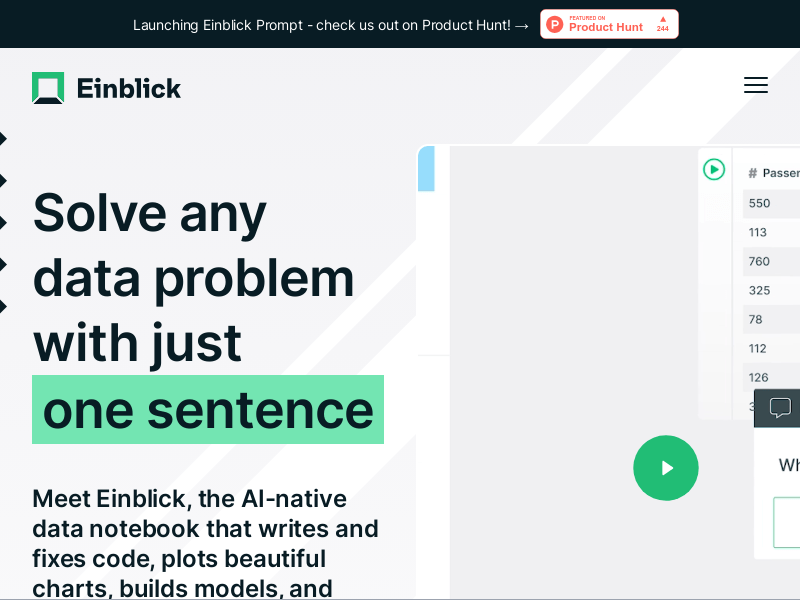Open the hamburger navigation menu
The width and height of the screenshot is (800, 600).
coord(756,85)
